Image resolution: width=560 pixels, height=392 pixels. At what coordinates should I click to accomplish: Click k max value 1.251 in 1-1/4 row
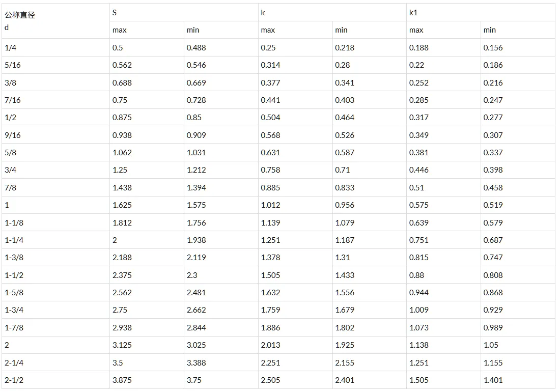tap(270, 240)
